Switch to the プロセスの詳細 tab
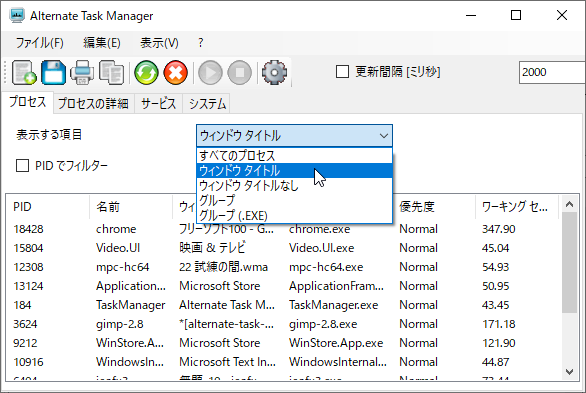Viewport: 586px width, 393px height. click(93, 103)
